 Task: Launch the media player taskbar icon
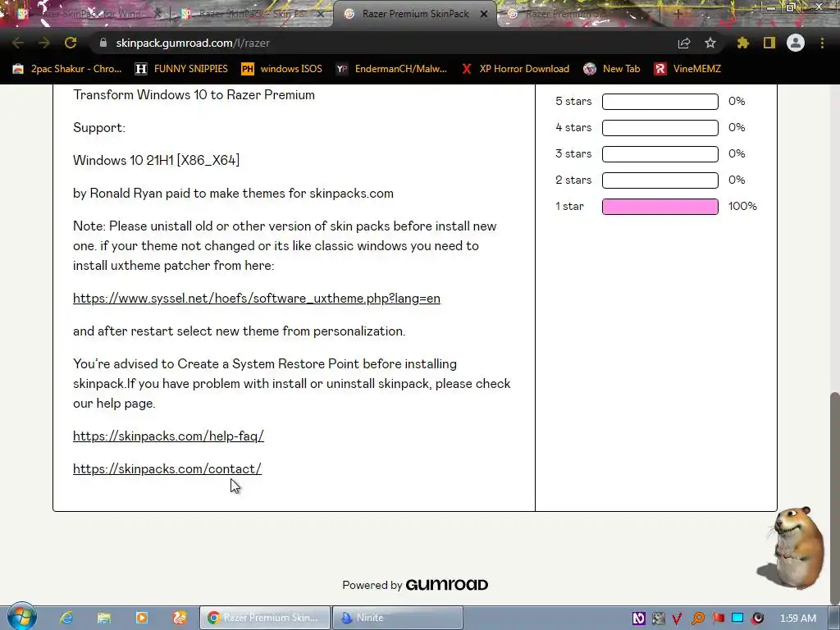pos(142,618)
